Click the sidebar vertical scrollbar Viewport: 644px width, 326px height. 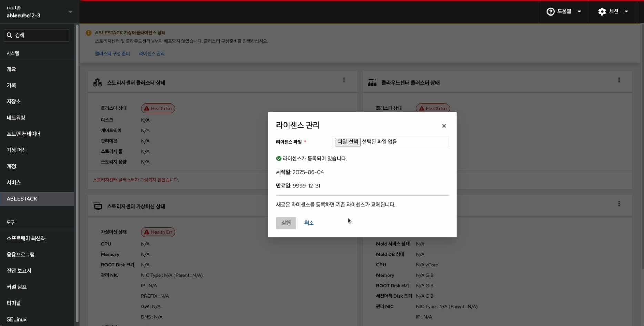pos(77,172)
